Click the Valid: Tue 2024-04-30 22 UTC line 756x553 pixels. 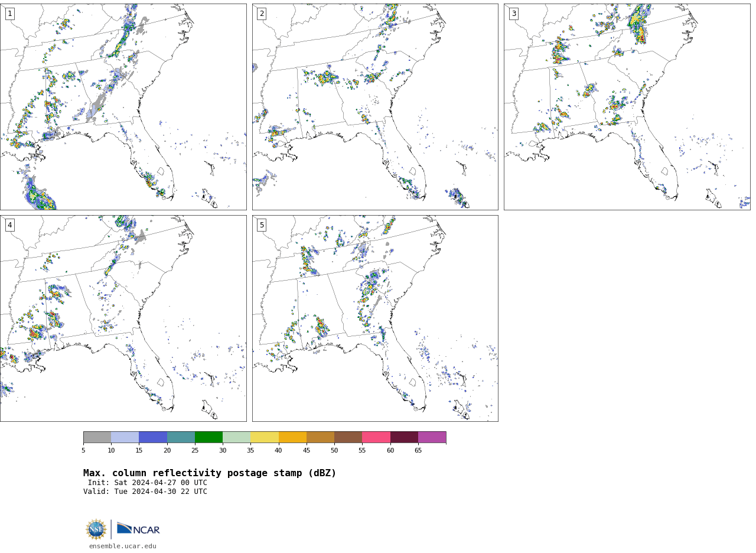145,492
